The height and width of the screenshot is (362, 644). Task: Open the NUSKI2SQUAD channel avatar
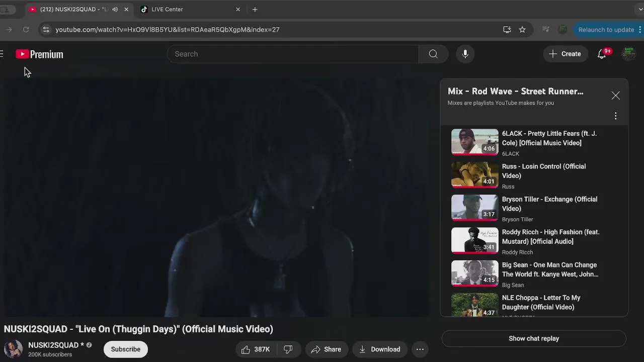point(13,349)
